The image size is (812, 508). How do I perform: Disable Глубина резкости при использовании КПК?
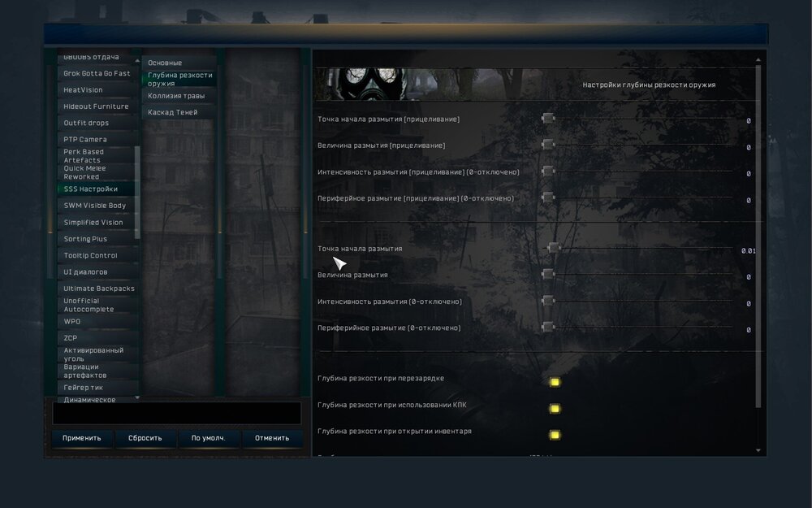(x=555, y=406)
